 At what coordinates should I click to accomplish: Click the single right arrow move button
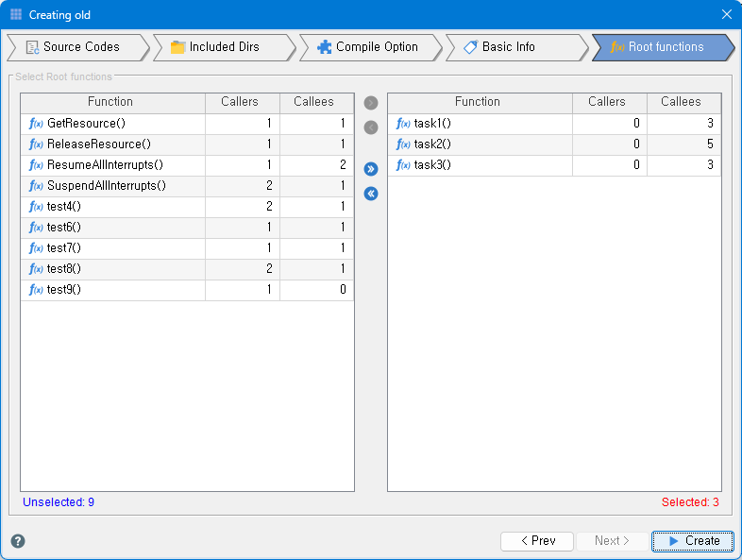point(371,103)
